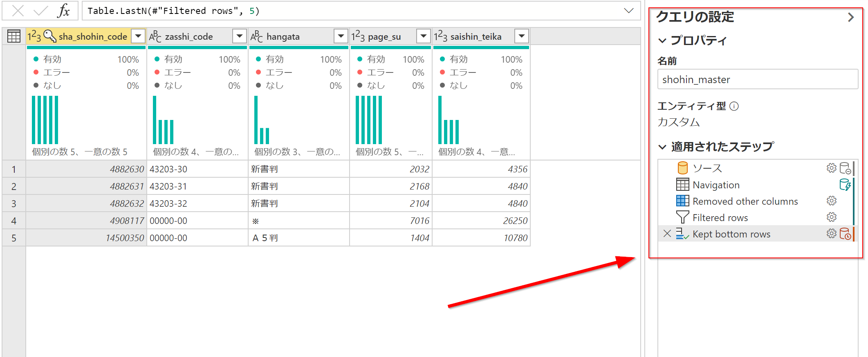Click the key icon in sha_shohin_code header
Screen dimensions: 868x357
[x=49, y=36]
